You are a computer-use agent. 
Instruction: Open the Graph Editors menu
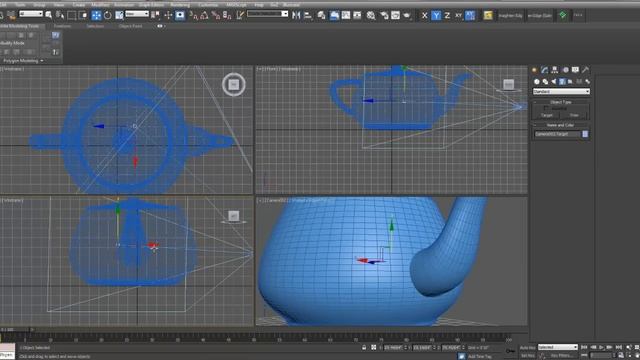pyautogui.click(x=151, y=5)
